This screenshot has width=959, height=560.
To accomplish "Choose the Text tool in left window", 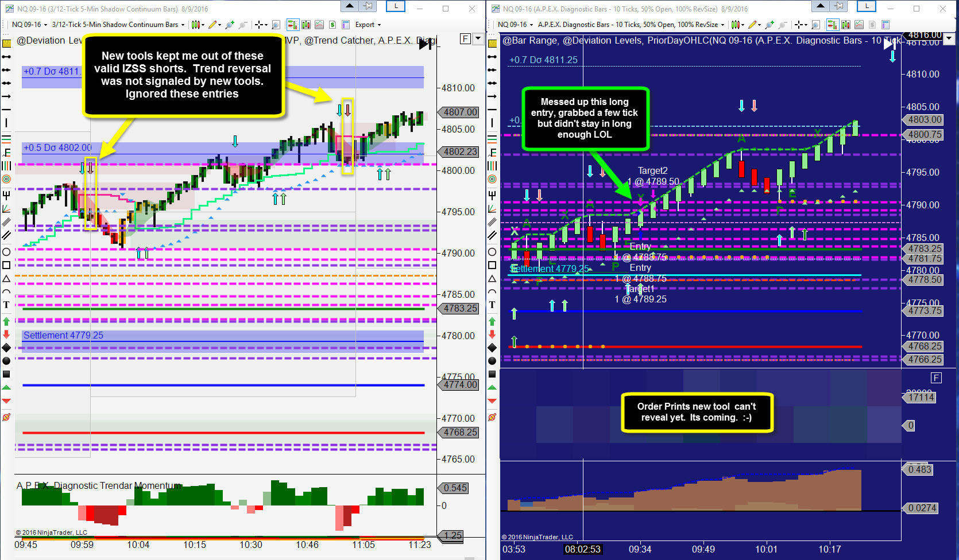I will point(6,305).
